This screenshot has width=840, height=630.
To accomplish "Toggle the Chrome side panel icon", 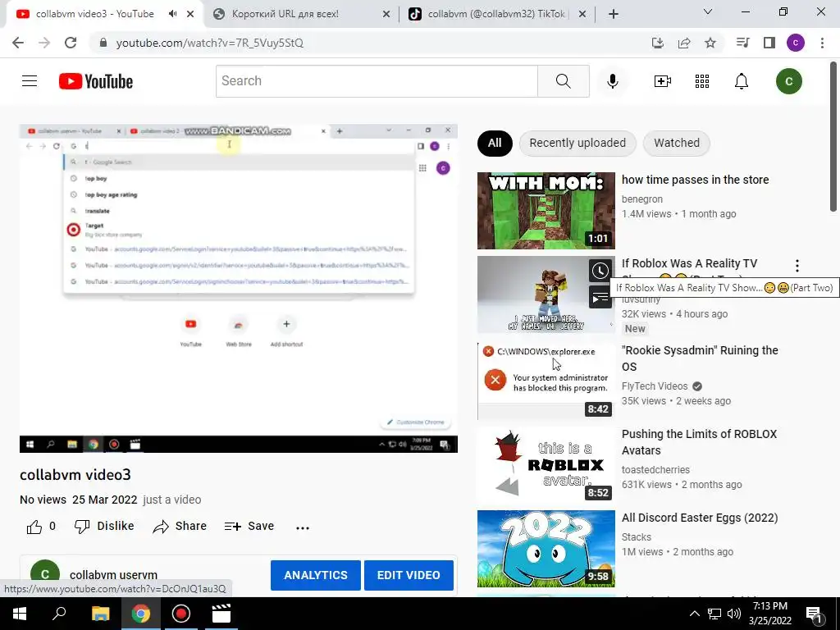I will click(x=769, y=43).
